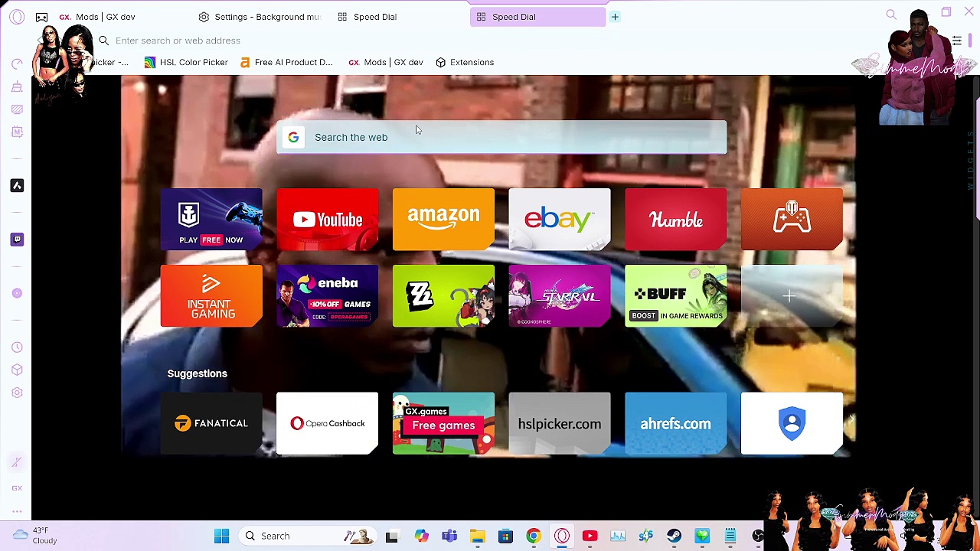Viewport: 980px width, 551px height.
Task: Open Extensions cube in sidebar
Action: pyautogui.click(x=17, y=370)
